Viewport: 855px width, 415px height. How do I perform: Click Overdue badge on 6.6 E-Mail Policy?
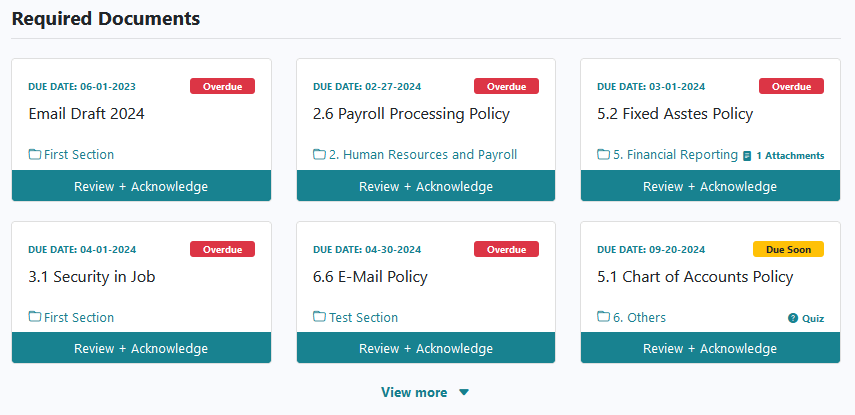pyautogui.click(x=506, y=250)
